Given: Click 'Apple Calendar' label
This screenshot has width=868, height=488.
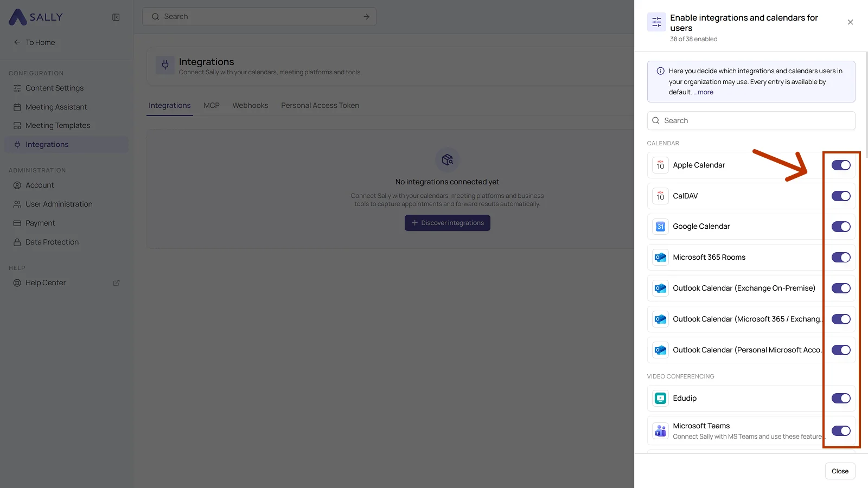Looking at the screenshot, I should [699, 165].
